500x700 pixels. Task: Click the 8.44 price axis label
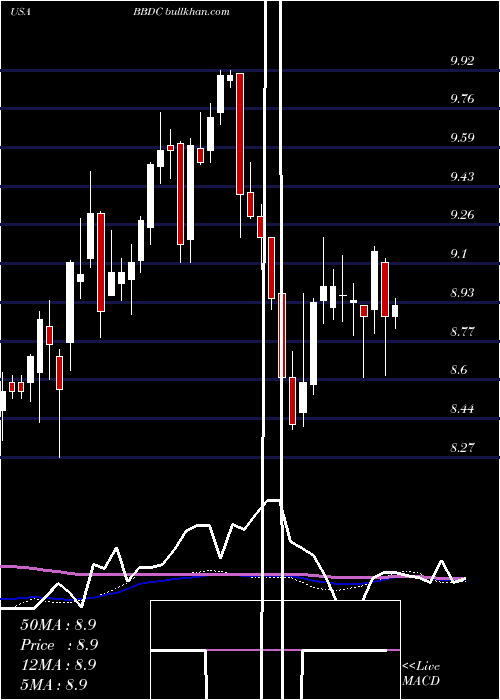[x=462, y=409]
